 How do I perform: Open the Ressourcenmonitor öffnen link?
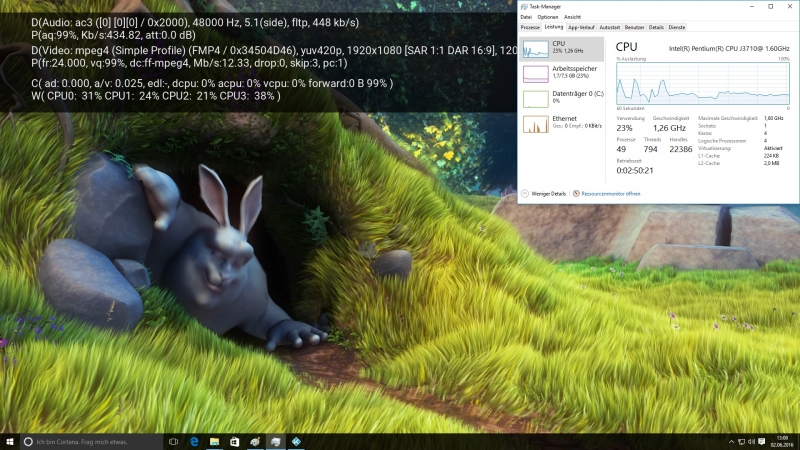[x=611, y=194]
